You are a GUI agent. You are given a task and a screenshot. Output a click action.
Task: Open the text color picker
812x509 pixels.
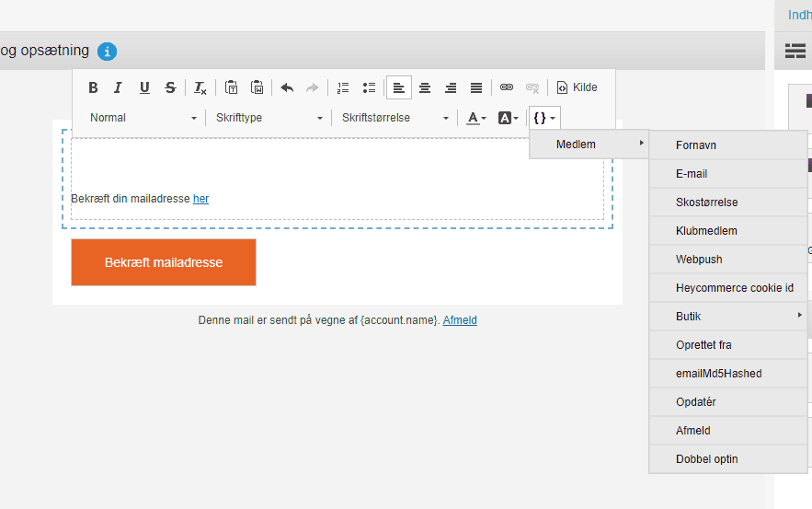(x=475, y=118)
